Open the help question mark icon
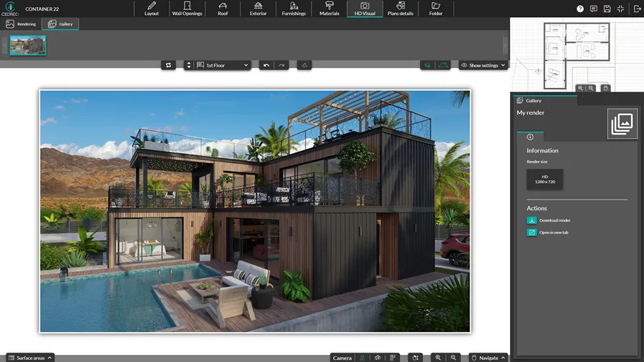 point(580,9)
